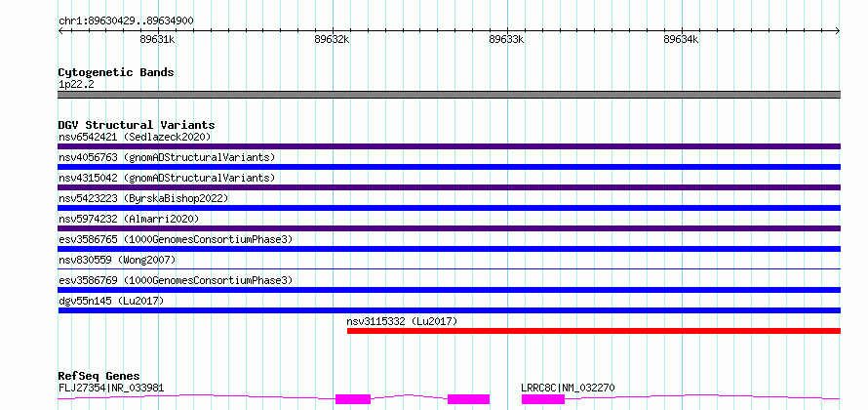Click the nsv5423223 (ByrskaBishop2022) label
The image size is (868, 410).
(x=143, y=198)
